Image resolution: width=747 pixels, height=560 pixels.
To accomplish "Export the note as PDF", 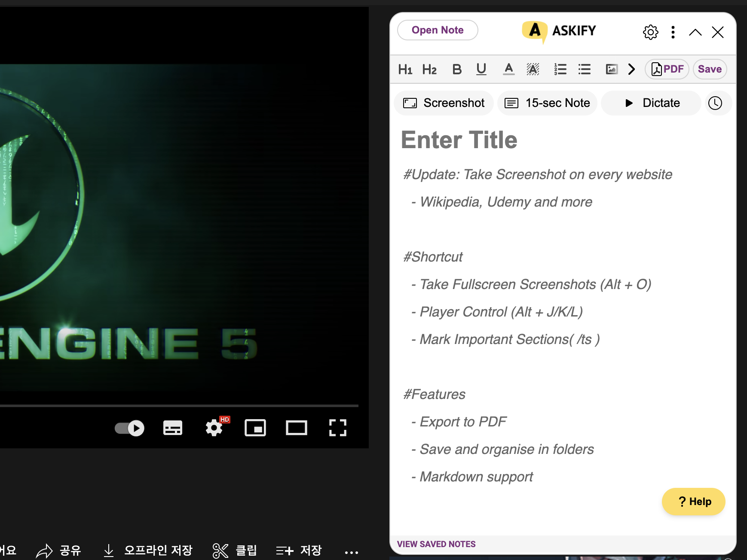I will 667,69.
